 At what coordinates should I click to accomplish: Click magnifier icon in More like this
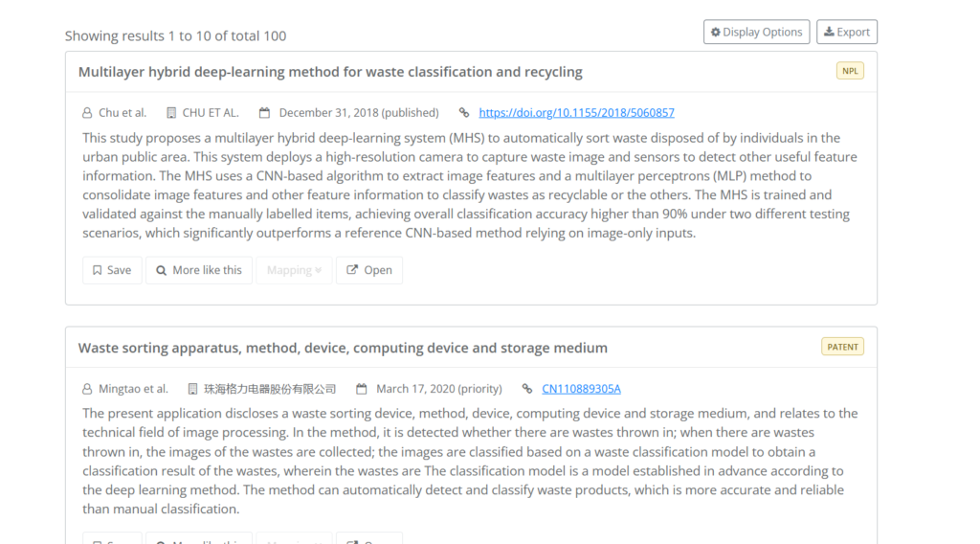point(161,271)
